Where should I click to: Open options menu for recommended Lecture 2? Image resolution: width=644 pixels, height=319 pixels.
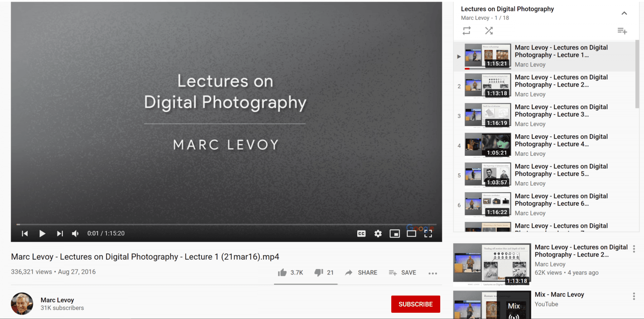point(634,248)
